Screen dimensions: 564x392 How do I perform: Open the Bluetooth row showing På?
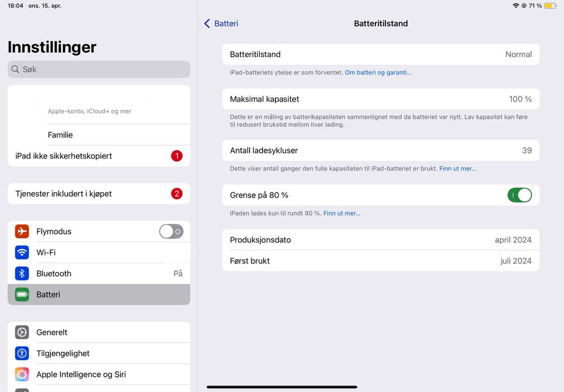pyautogui.click(x=99, y=273)
